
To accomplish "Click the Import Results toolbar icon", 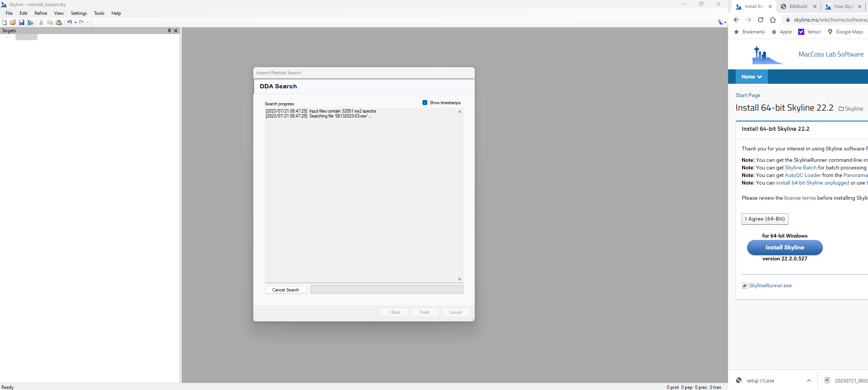I will (x=30, y=22).
